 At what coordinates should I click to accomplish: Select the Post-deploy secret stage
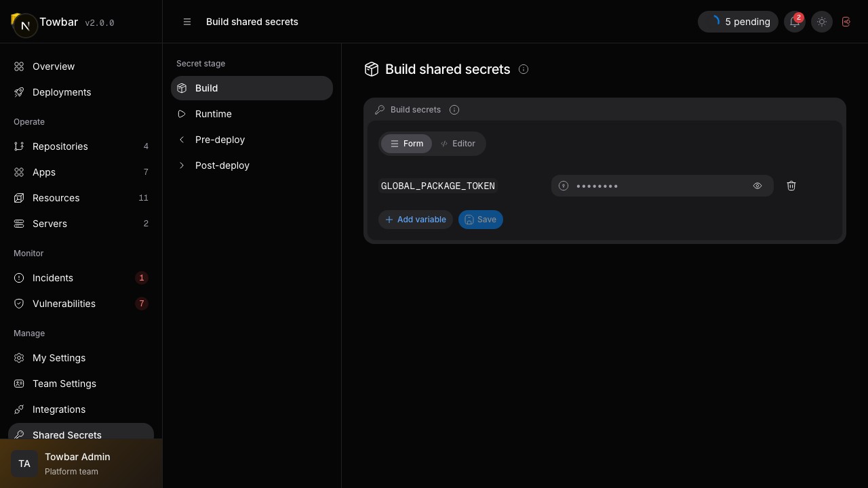pos(252,165)
